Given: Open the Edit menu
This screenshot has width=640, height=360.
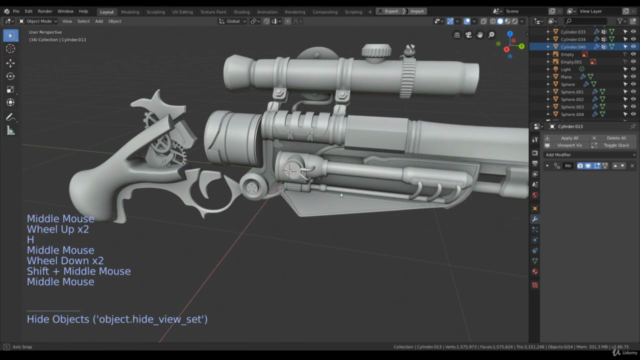Looking at the screenshot, I should coord(29,11).
